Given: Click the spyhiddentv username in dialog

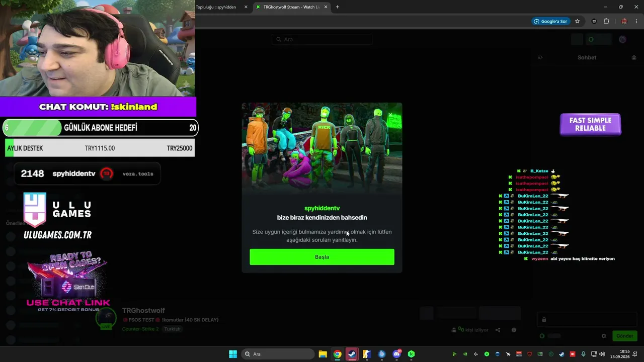Looking at the screenshot, I should [322, 208].
